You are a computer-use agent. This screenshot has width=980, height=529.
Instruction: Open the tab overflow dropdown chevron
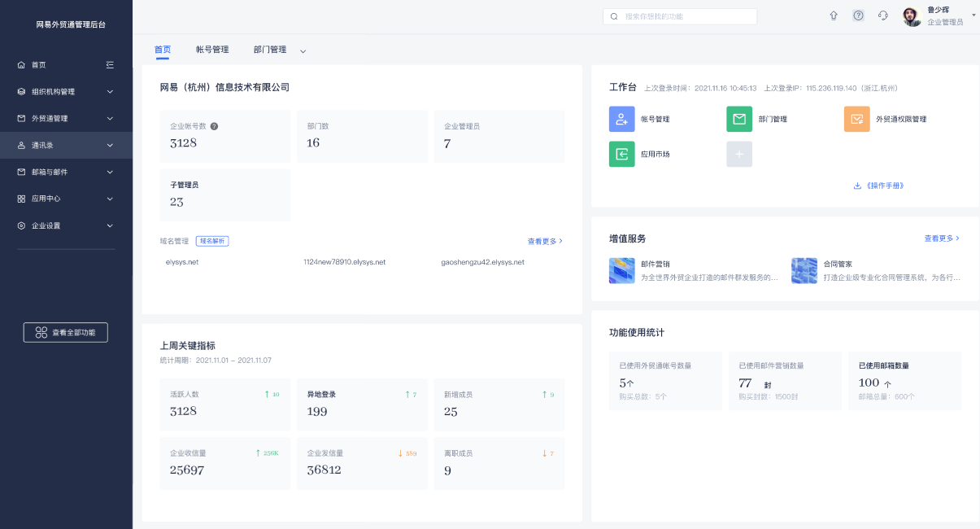(x=303, y=50)
